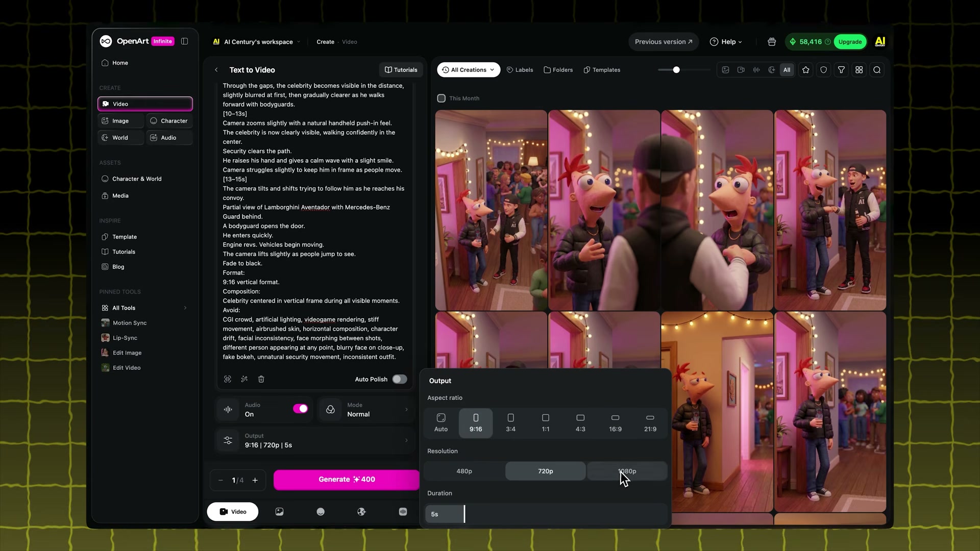This screenshot has height=551, width=980.
Task: Check the This Month checkbox
Action: (442, 98)
